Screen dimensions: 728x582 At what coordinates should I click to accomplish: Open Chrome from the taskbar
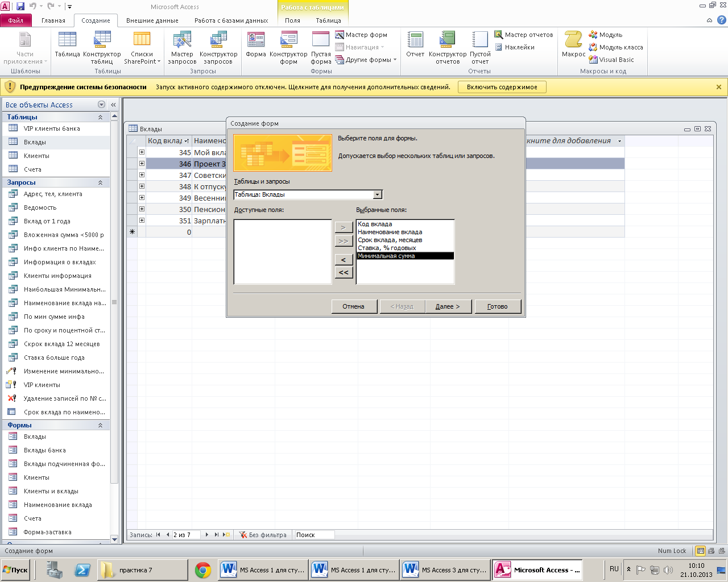pos(203,570)
